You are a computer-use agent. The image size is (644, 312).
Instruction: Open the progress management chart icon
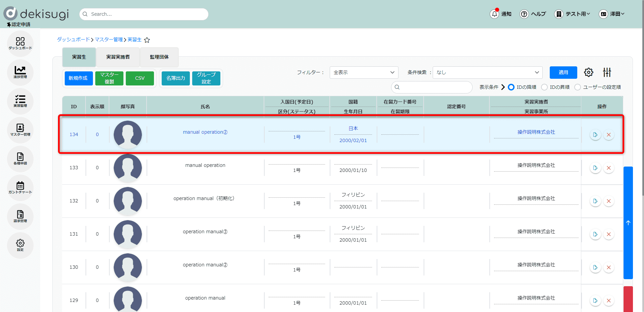tap(20, 72)
